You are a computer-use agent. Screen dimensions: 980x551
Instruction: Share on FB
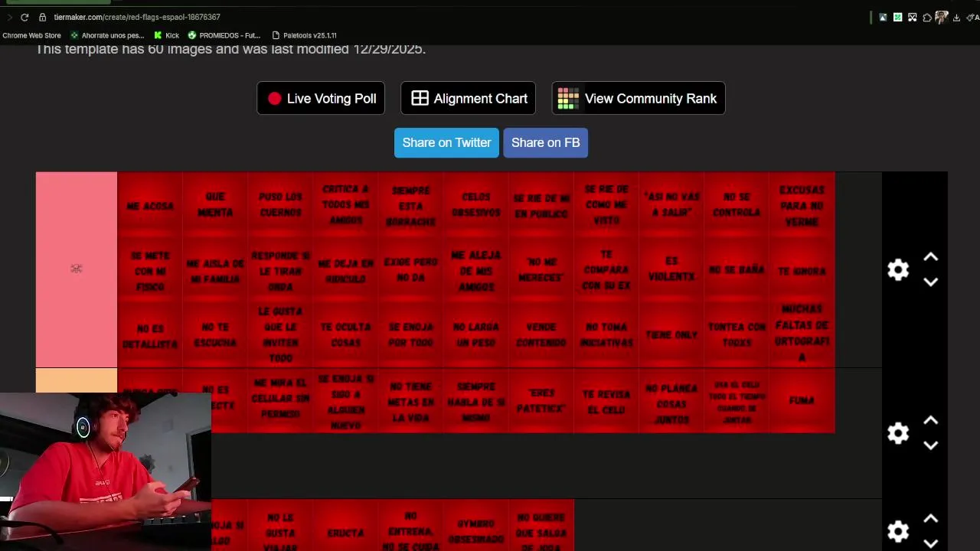pos(545,142)
